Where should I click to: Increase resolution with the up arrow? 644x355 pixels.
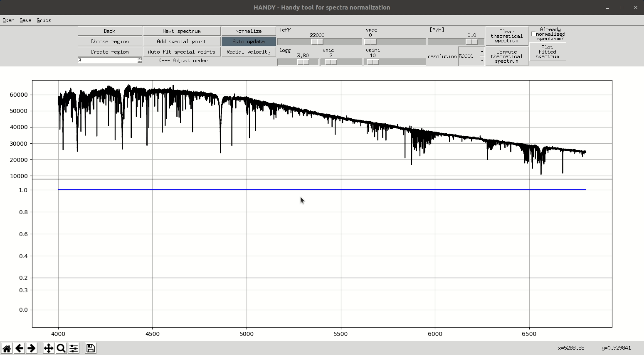(x=482, y=51)
